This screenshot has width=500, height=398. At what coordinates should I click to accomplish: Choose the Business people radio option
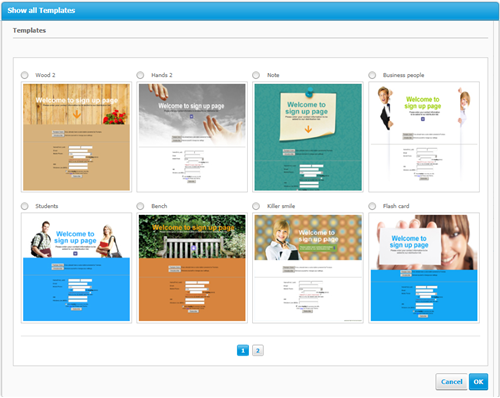tap(372, 75)
